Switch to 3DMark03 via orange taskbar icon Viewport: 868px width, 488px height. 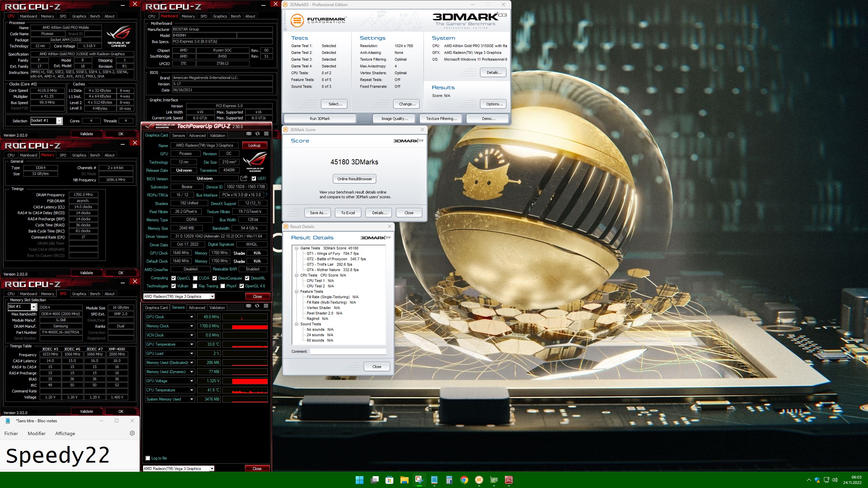[x=479, y=480]
